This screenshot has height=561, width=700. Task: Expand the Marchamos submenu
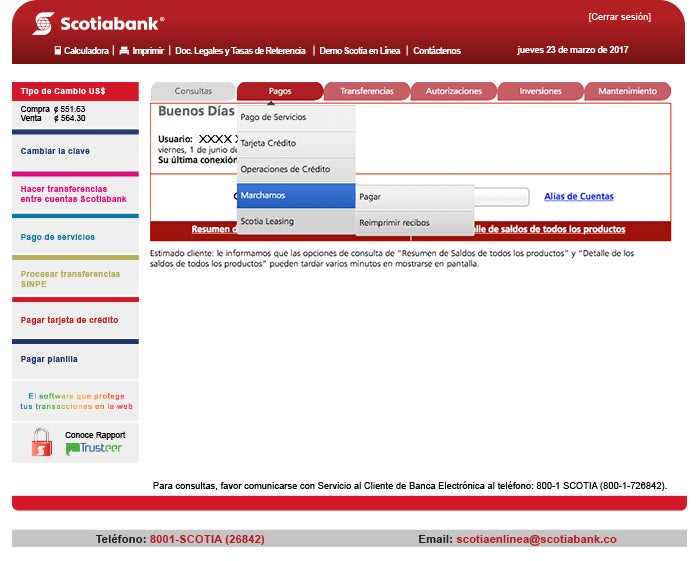pyautogui.click(x=295, y=195)
